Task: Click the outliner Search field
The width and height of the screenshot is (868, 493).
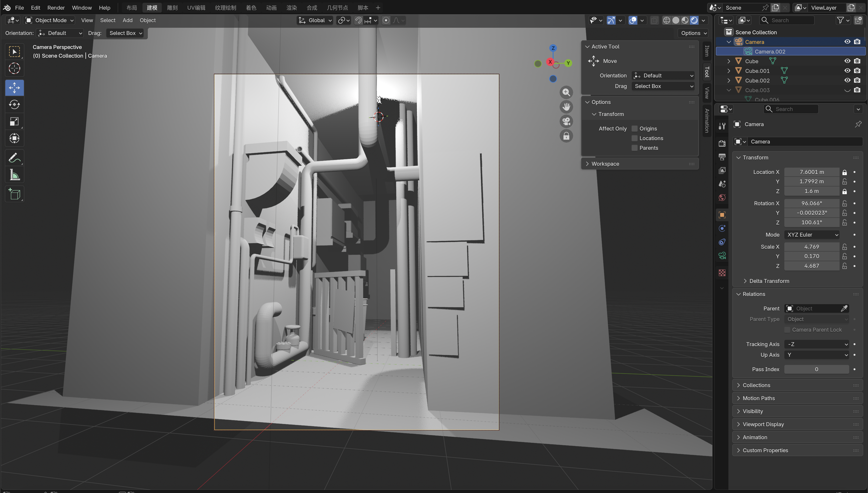Action: coord(787,20)
